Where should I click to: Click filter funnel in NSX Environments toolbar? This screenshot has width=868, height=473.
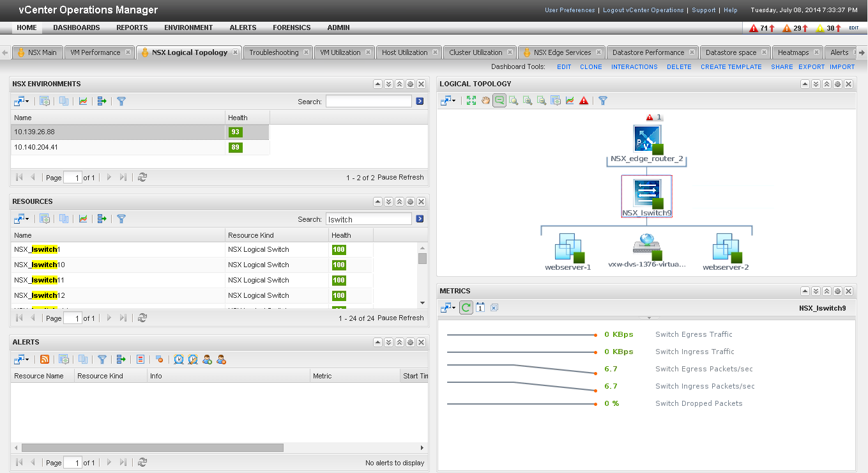click(121, 101)
